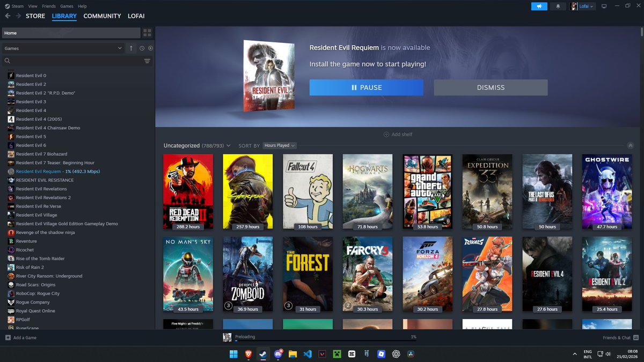Image resolution: width=644 pixels, height=362 pixels.
Task: Open the Cyberpunk game cover
Action: (x=248, y=191)
